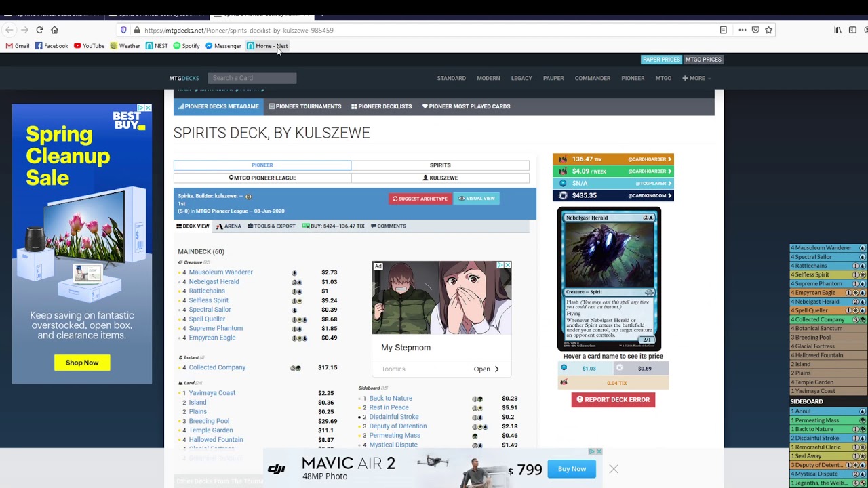Click the Spirits archetype cell
The image size is (868, 488).
440,165
